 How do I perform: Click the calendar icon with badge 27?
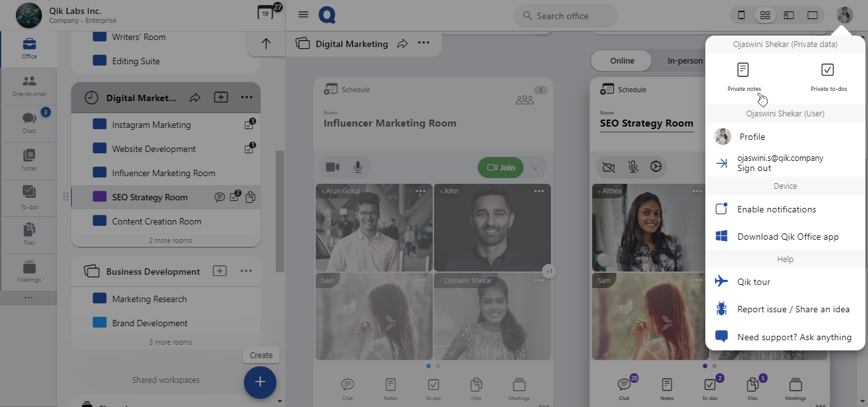pos(266,13)
